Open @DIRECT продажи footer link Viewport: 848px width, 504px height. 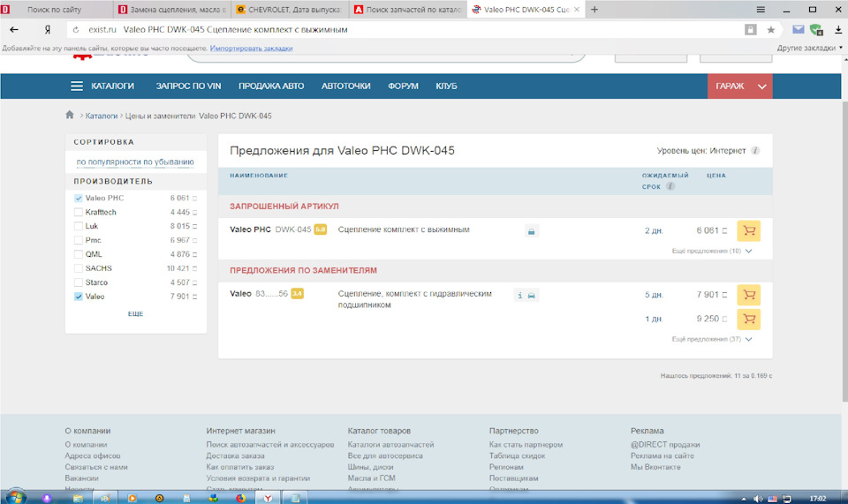coord(665,445)
